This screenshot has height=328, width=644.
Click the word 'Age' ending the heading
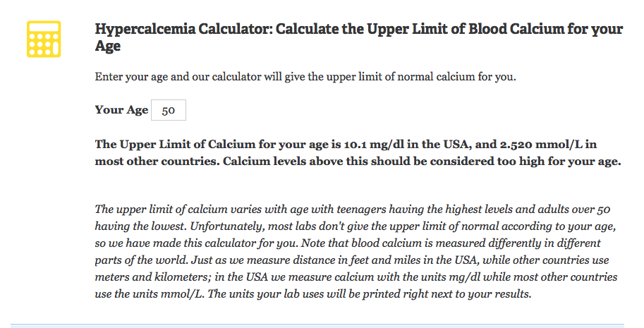click(108, 47)
